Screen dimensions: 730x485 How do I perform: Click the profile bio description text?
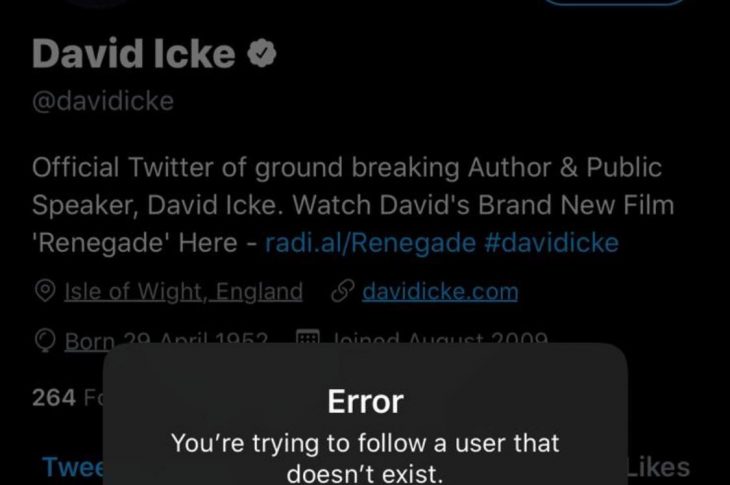tap(353, 205)
